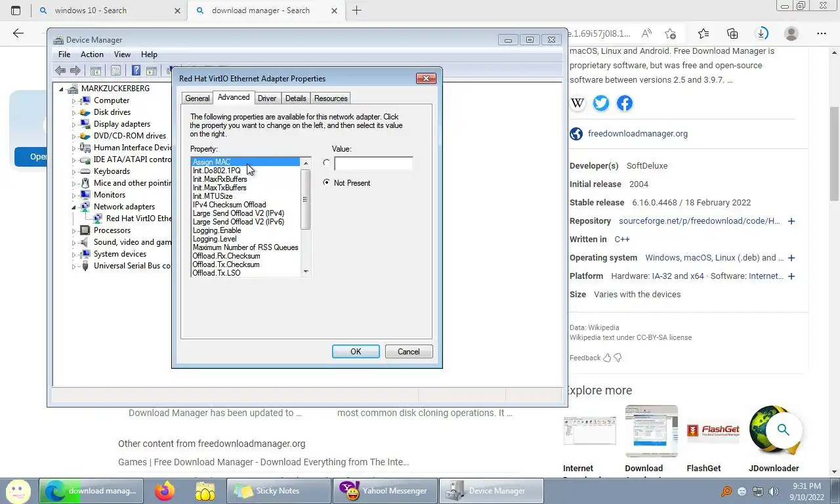
Task: Open new browser tab with plus icon
Action: click(356, 10)
